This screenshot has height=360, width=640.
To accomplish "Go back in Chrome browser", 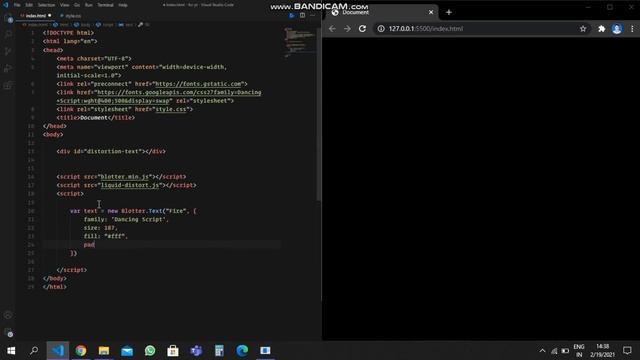I will pyautogui.click(x=332, y=29).
